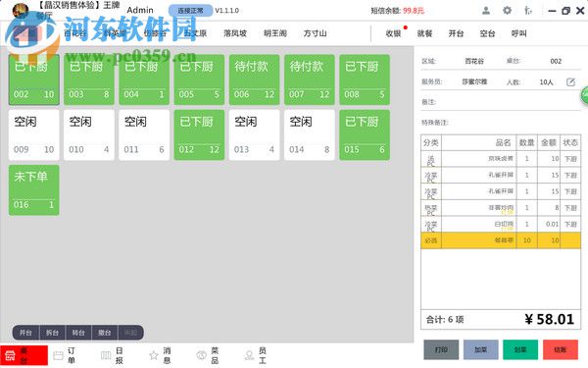Open settings gear icon
Image resolution: width=588 pixels, height=368 pixels.
[x=507, y=11]
